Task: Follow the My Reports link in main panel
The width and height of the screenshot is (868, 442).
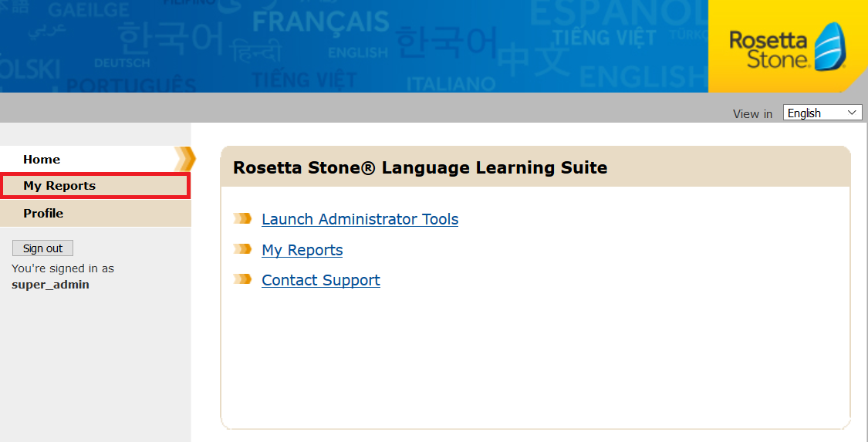Action: click(302, 250)
